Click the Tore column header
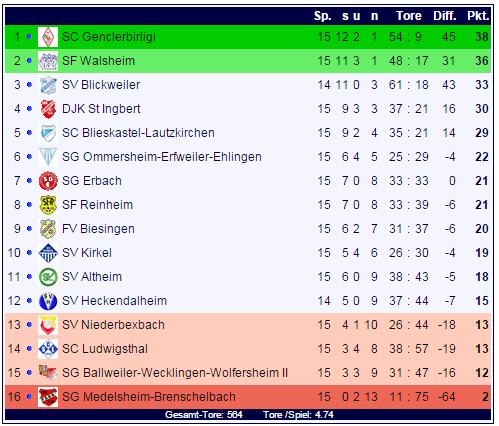The width and height of the screenshot is (499, 426). 409,16
